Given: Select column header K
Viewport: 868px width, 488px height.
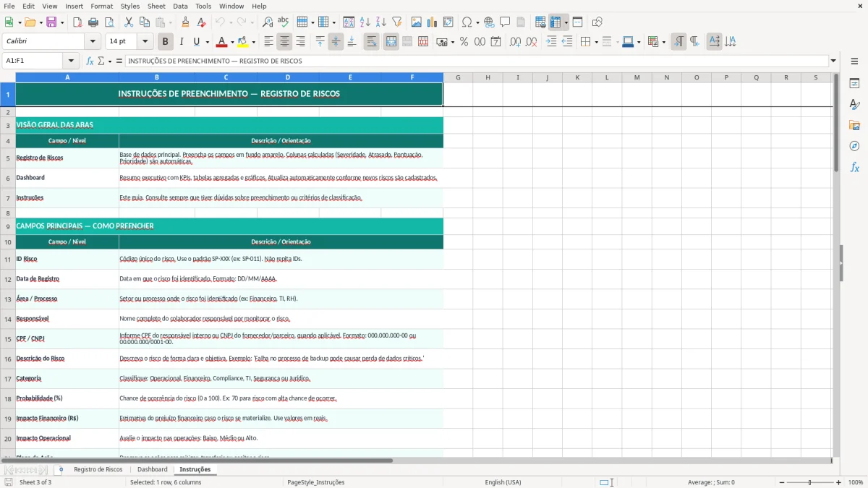Looking at the screenshot, I should [x=577, y=77].
